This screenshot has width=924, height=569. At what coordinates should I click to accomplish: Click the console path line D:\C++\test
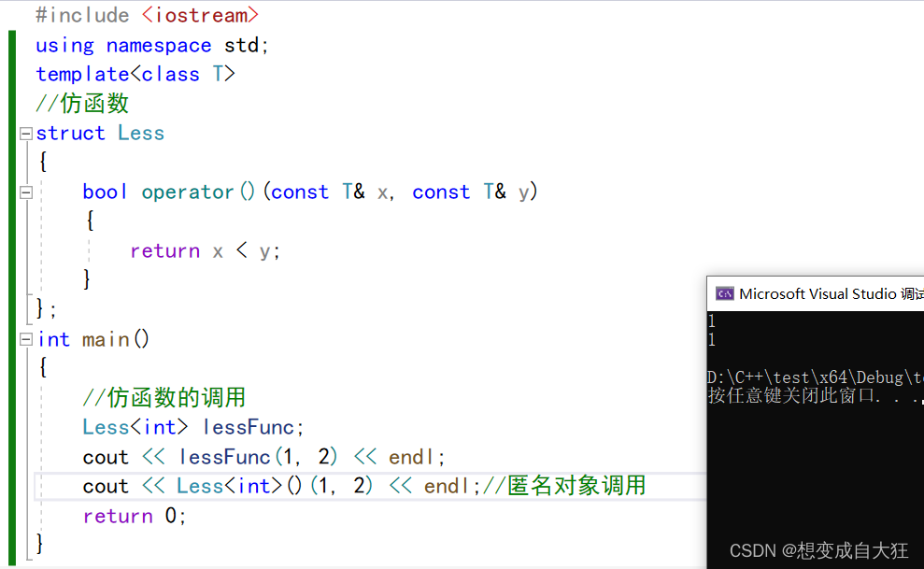(x=816, y=377)
